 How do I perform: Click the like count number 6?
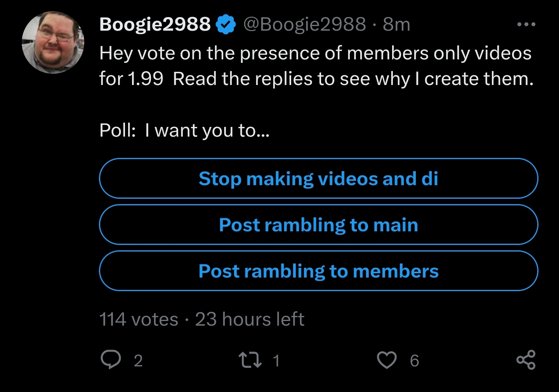pos(414,361)
